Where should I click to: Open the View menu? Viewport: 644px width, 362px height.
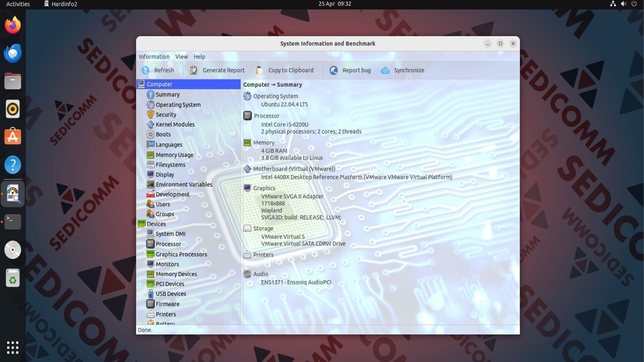(x=181, y=57)
